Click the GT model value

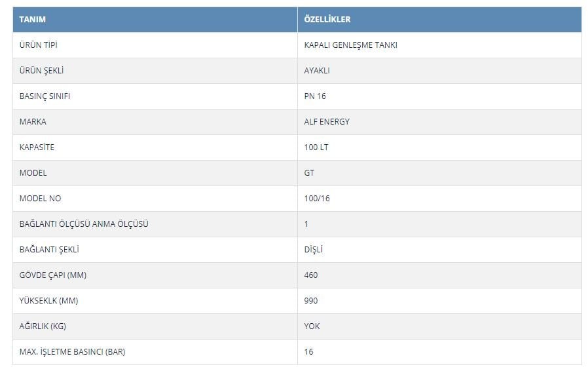point(309,172)
